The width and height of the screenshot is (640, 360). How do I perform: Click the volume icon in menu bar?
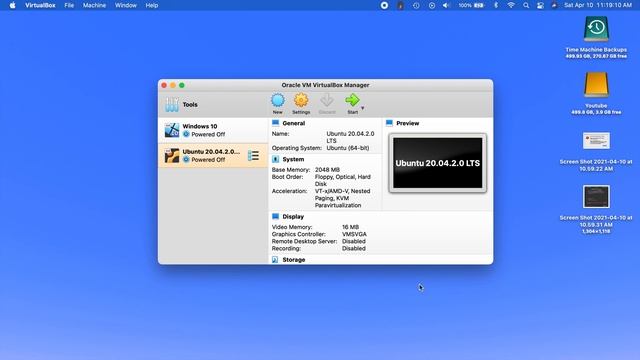pyautogui.click(x=446, y=5)
